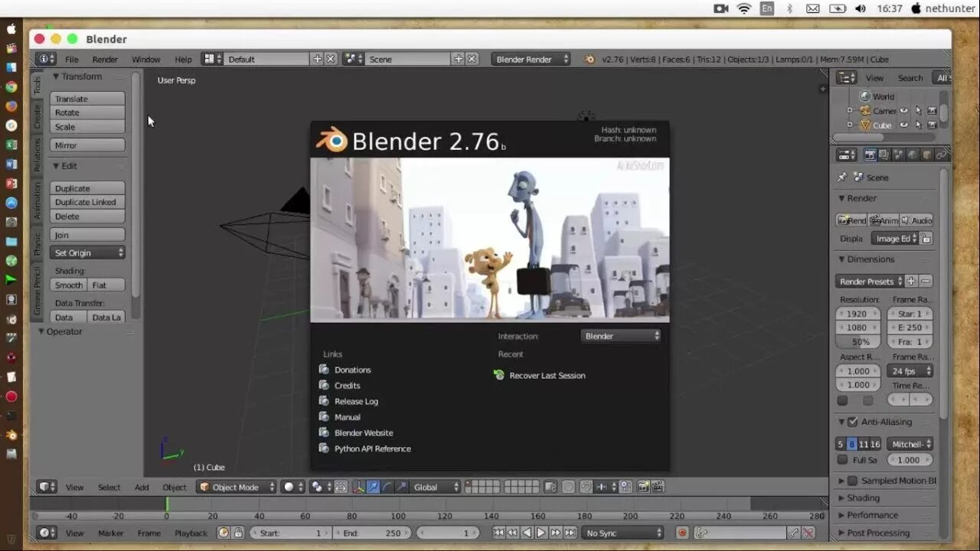Open the Blender Render engine dropdown
This screenshot has height=551, width=980.
[531, 59]
